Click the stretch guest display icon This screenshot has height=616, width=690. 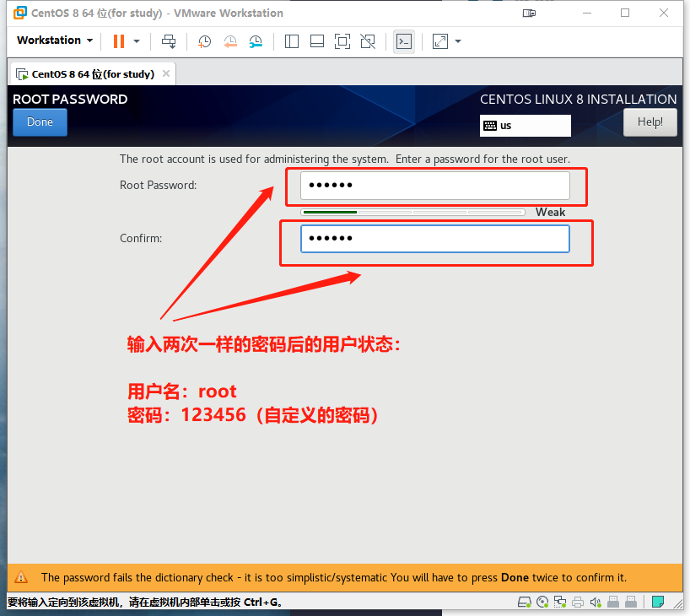(440, 41)
